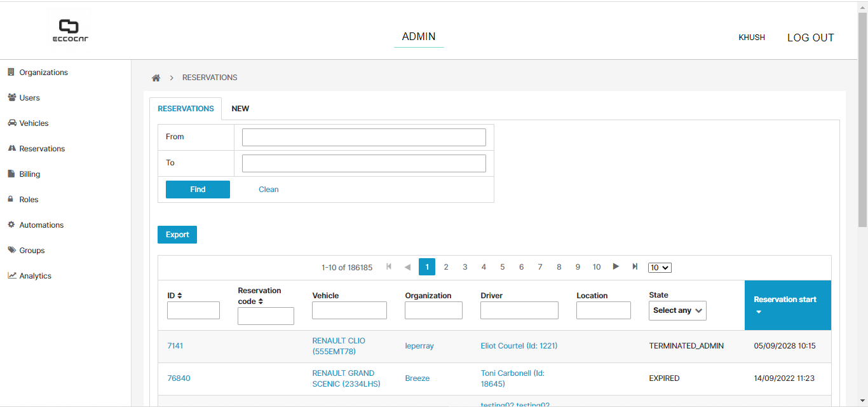The image size is (868, 407).
Task: Go to Billing section
Action: click(29, 174)
